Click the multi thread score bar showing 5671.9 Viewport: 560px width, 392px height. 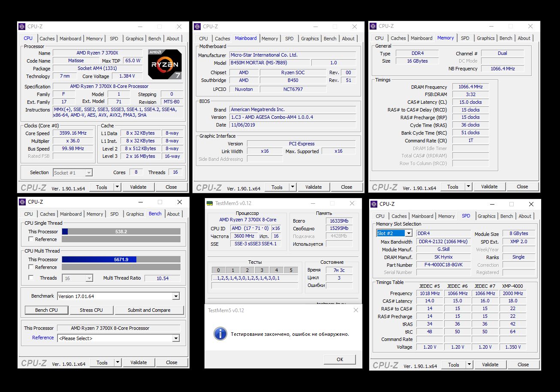121,259
